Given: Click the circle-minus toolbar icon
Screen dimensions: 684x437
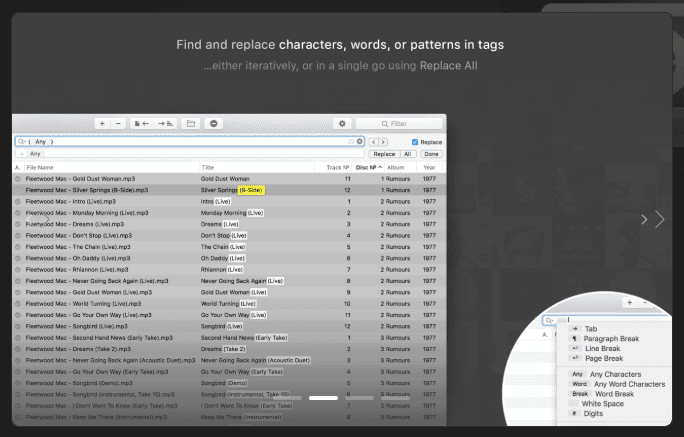Looking at the screenshot, I should pos(214,123).
